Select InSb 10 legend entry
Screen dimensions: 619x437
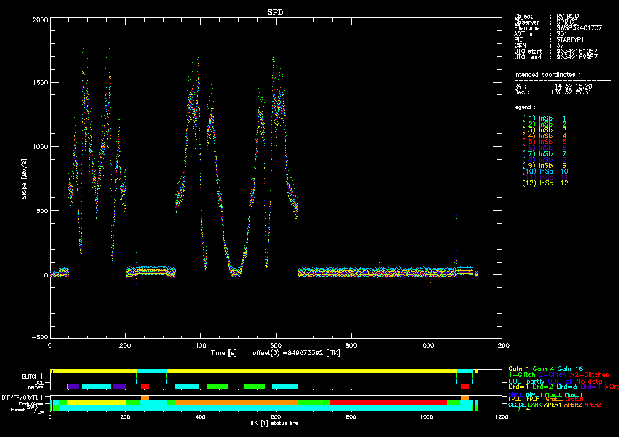545,172
